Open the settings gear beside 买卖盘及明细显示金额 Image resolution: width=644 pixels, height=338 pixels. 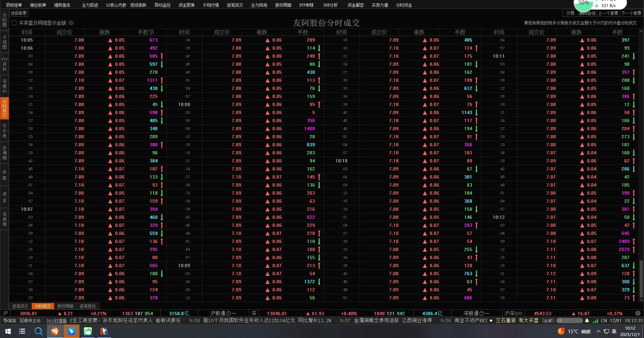tap(71, 23)
